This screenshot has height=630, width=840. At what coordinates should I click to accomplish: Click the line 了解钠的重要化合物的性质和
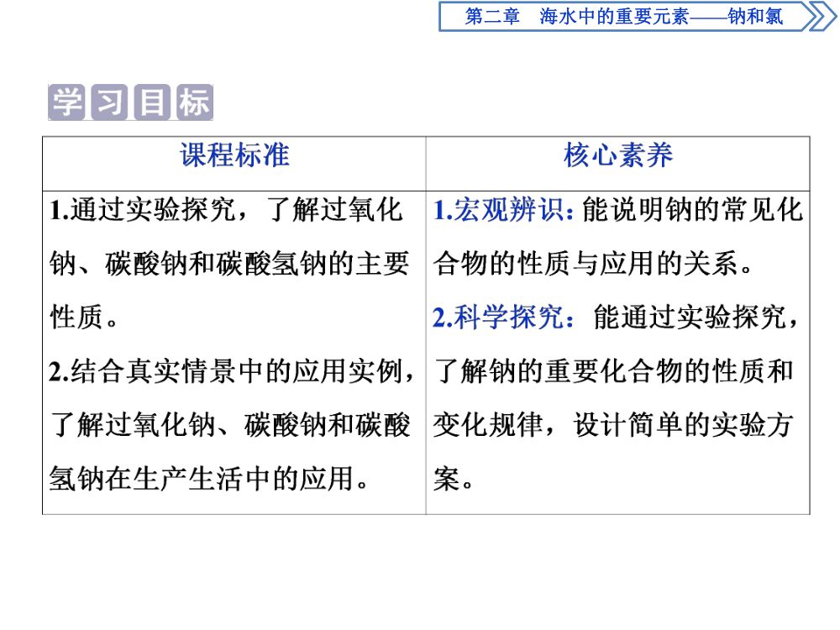click(613, 371)
